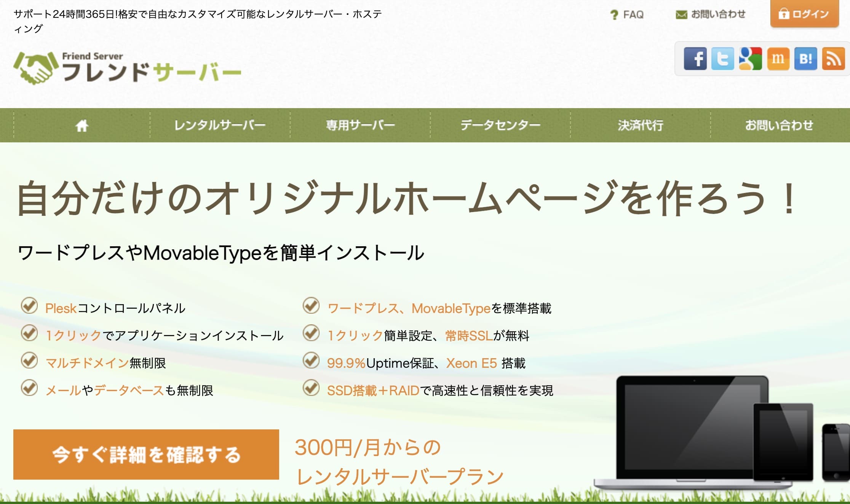This screenshot has width=850, height=504.
Task: Click the checkmark beside アプリケーションインストール
Action: tap(29, 333)
